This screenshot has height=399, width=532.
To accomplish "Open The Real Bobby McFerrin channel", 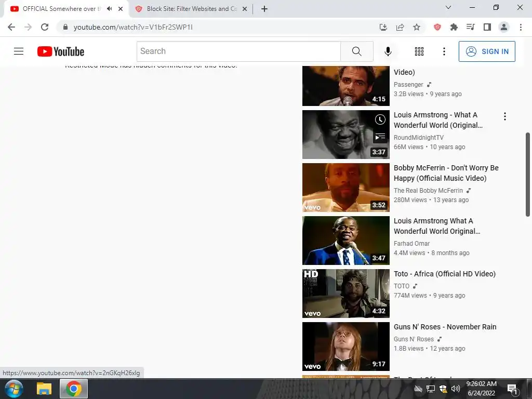I will [428, 191].
